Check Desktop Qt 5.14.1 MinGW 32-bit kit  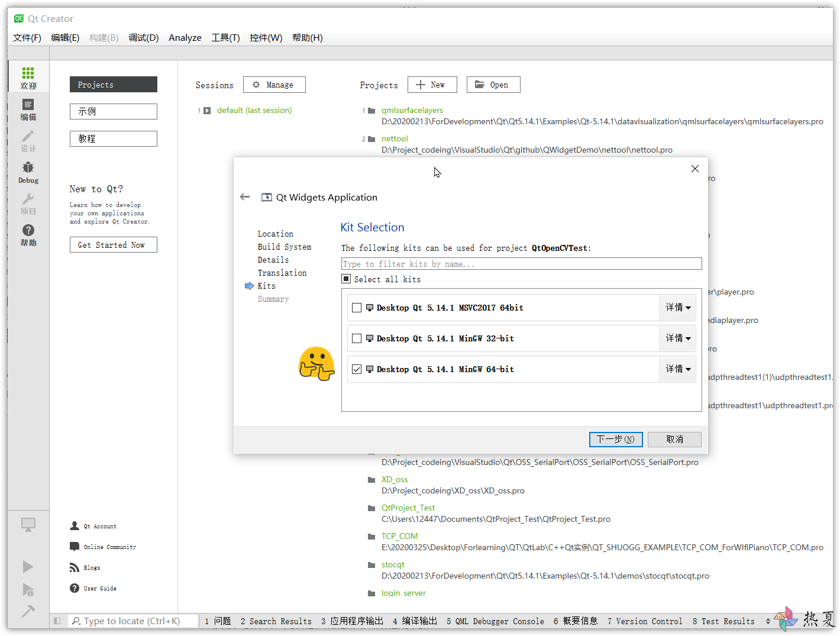(x=357, y=338)
